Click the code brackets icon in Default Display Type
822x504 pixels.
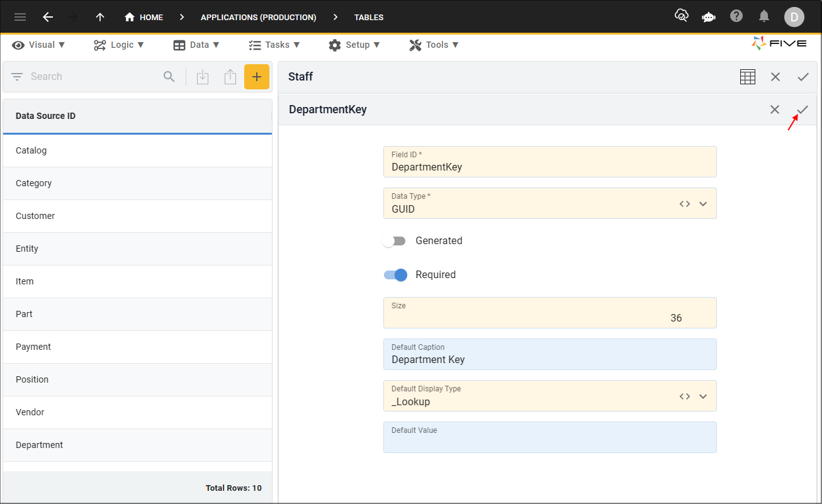coord(685,396)
